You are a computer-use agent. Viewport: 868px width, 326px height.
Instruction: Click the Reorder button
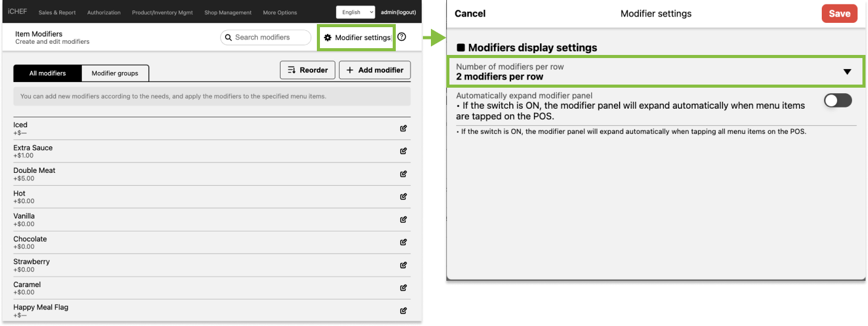coord(308,70)
